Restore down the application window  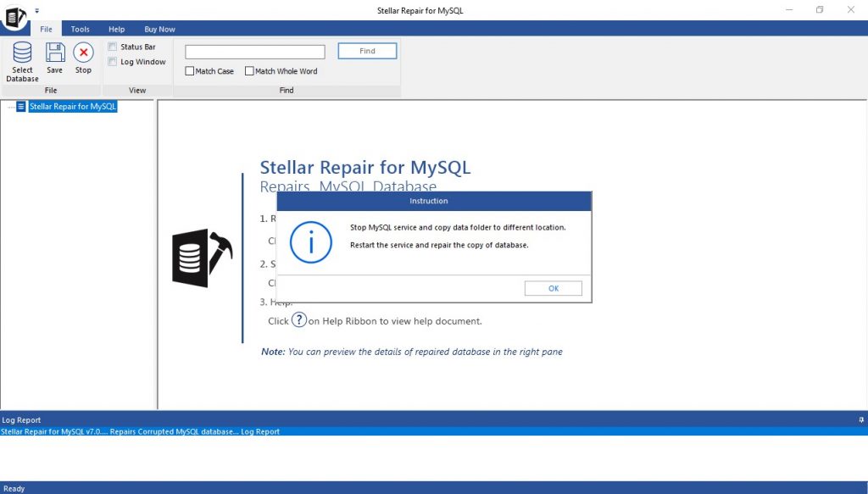pyautogui.click(x=820, y=10)
